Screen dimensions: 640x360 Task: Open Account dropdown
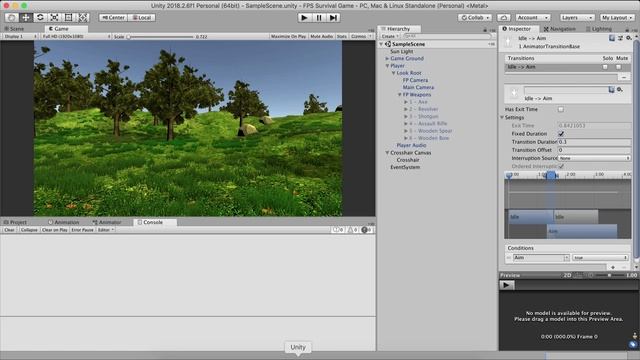(533, 18)
